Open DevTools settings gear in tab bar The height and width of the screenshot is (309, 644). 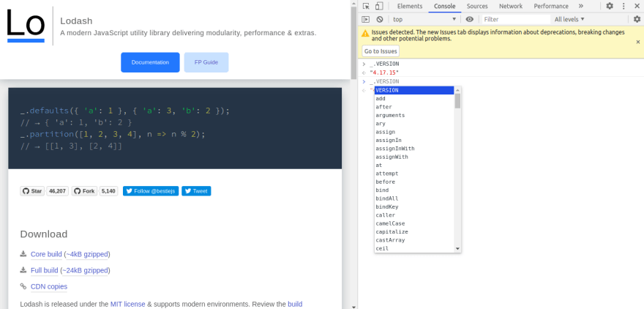pos(610,6)
